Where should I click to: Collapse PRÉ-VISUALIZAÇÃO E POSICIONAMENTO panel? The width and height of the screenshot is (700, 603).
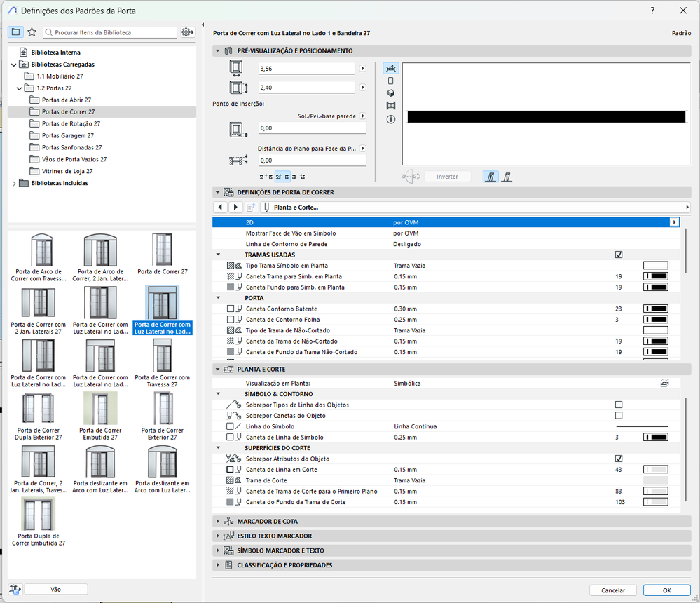point(218,51)
